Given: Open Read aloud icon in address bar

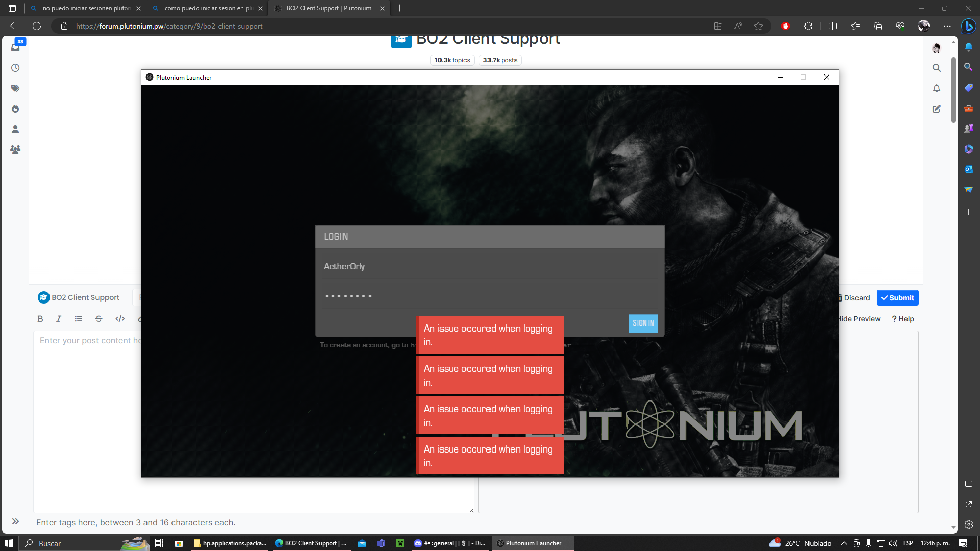Looking at the screenshot, I should coord(738,26).
